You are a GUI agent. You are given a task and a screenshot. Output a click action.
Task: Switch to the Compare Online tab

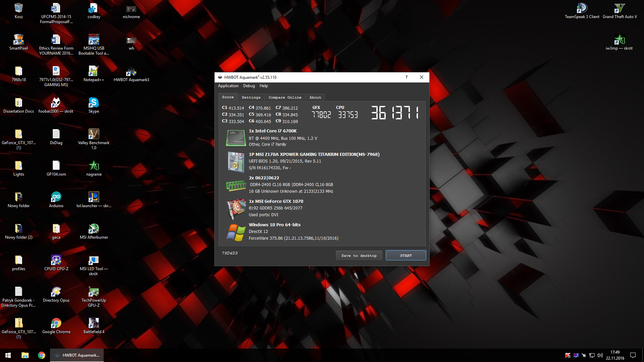285,97
